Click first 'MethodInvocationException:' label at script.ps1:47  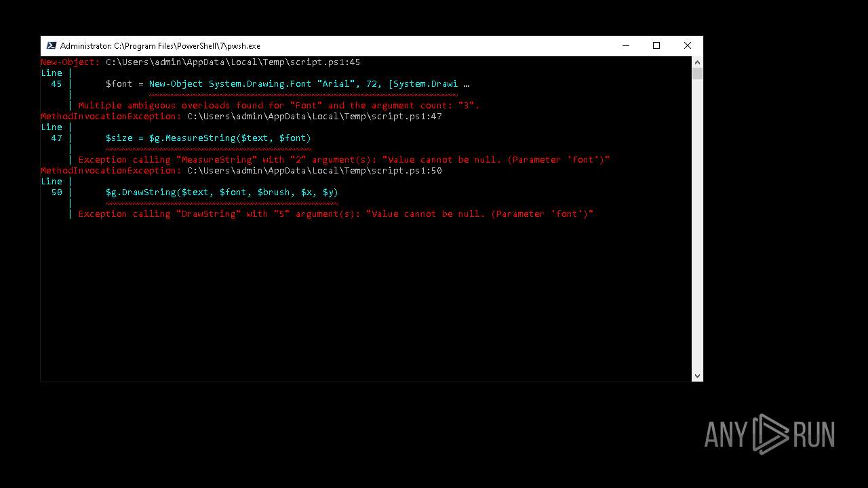click(111, 117)
